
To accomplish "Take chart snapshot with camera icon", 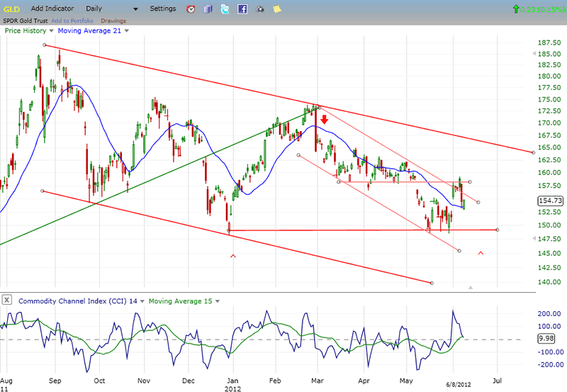I will point(259,9).
